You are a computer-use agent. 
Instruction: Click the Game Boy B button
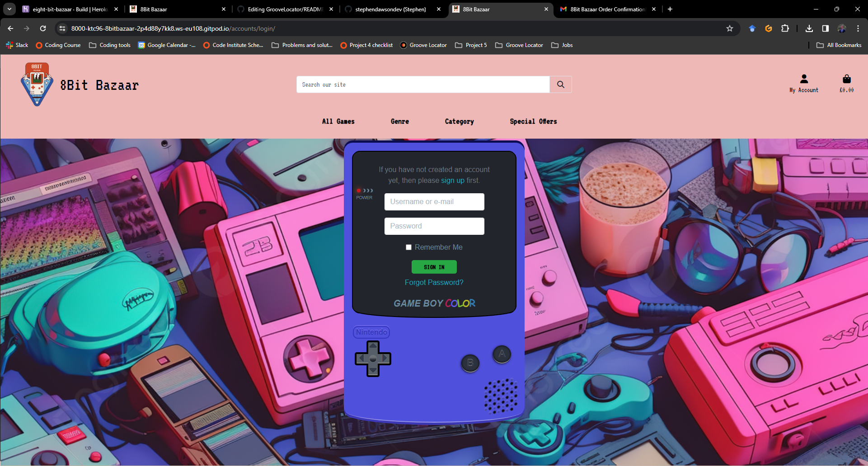pos(470,363)
